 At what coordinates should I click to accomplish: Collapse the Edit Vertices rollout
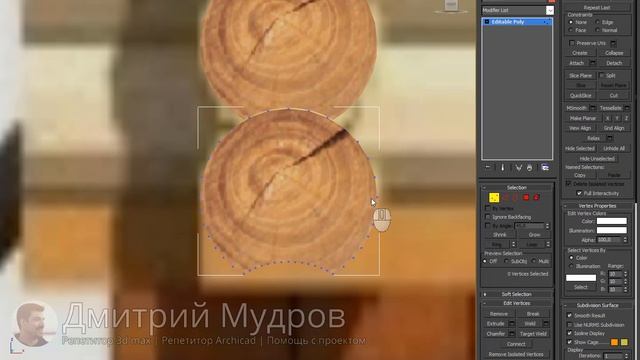pyautogui.click(x=517, y=303)
